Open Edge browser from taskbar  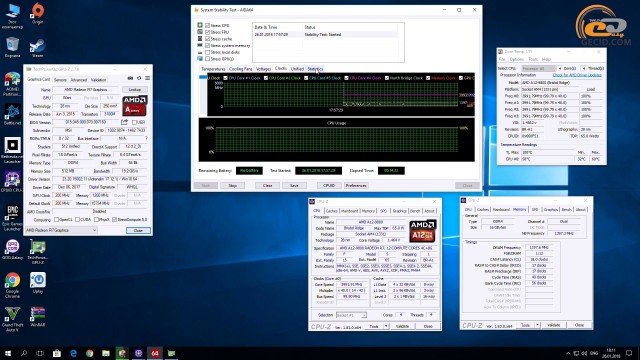73,353
